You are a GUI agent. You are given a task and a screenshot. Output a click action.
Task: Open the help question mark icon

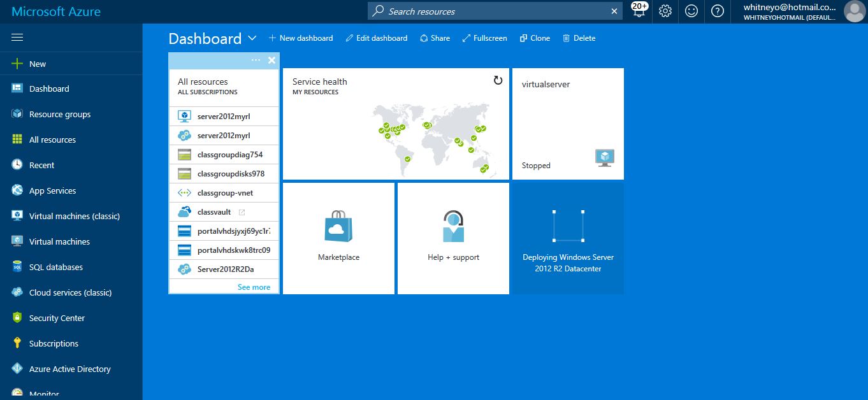click(718, 11)
